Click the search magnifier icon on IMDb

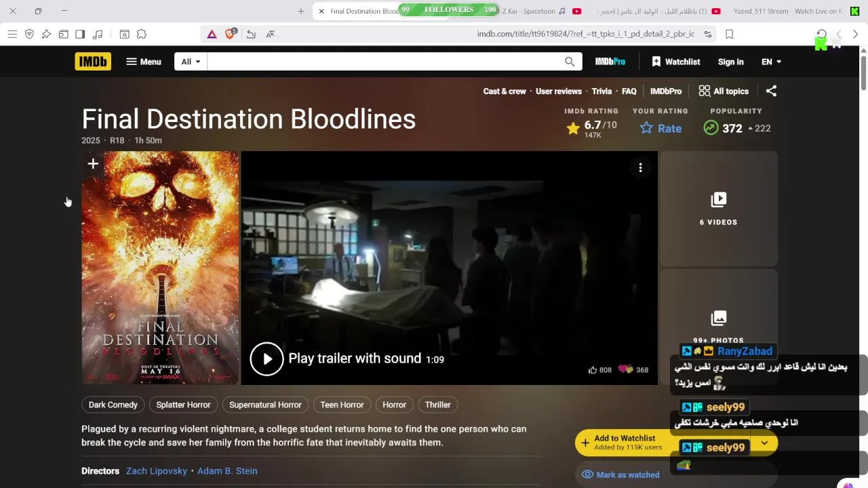pos(570,62)
